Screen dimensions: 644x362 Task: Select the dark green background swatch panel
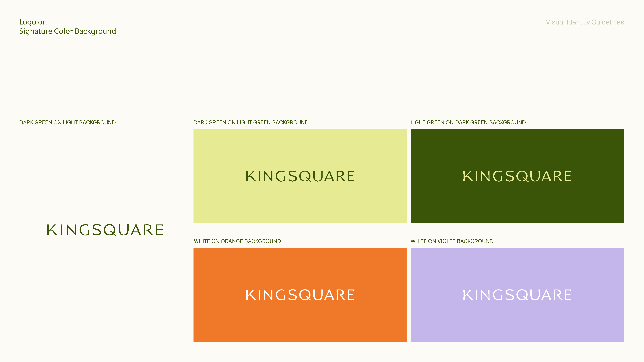517,176
